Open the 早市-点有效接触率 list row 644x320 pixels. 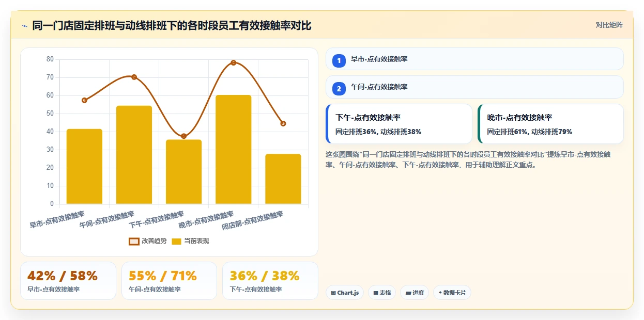[474, 59]
